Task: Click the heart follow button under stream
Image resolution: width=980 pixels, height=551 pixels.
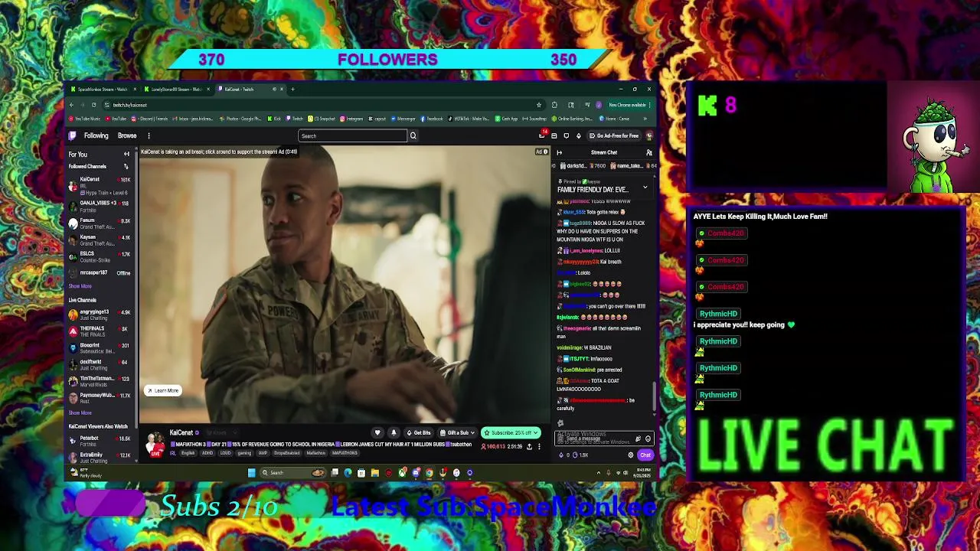Action: click(x=377, y=432)
